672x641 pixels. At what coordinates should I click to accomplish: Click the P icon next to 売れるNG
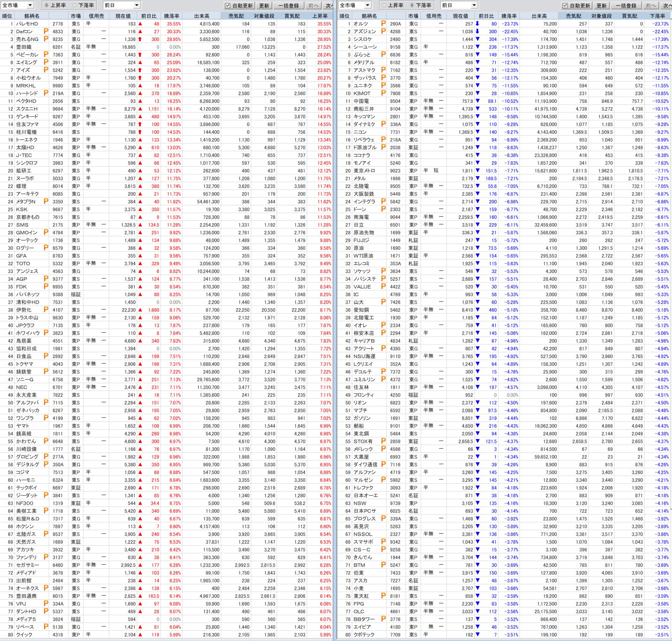pos(46,39)
